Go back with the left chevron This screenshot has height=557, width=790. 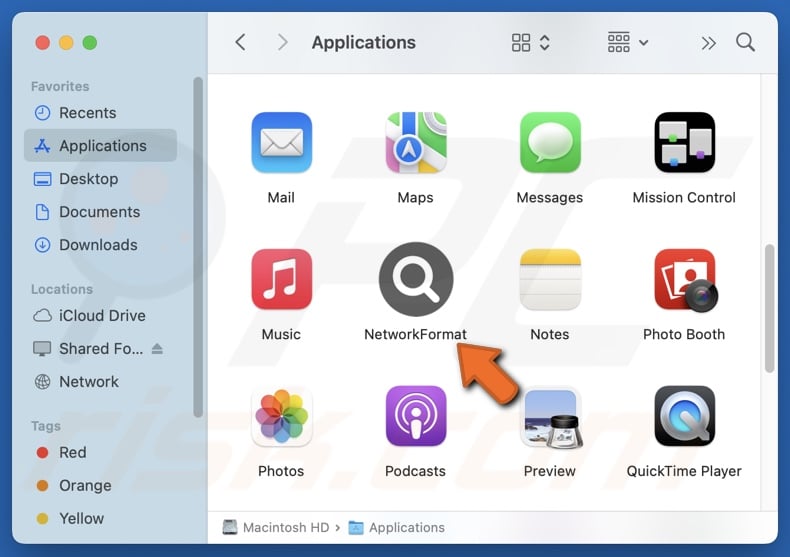click(x=241, y=42)
